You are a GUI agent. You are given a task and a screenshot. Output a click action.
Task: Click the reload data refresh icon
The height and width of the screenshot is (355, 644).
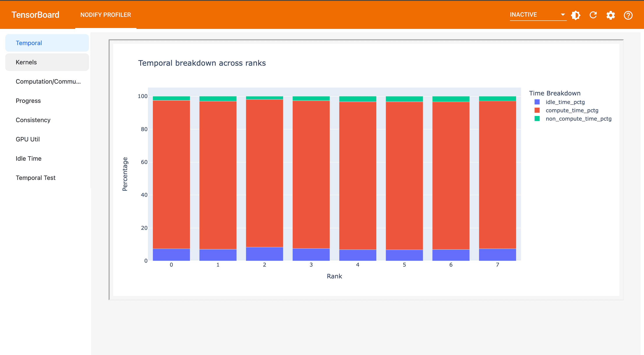tap(593, 15)
